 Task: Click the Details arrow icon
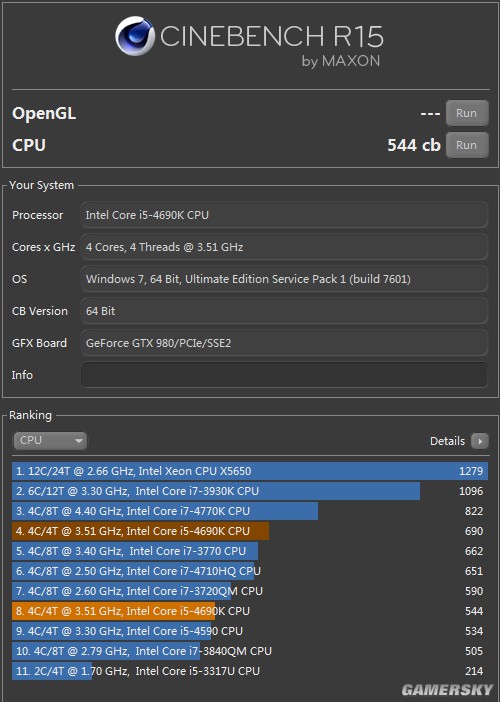pos(480,441)
